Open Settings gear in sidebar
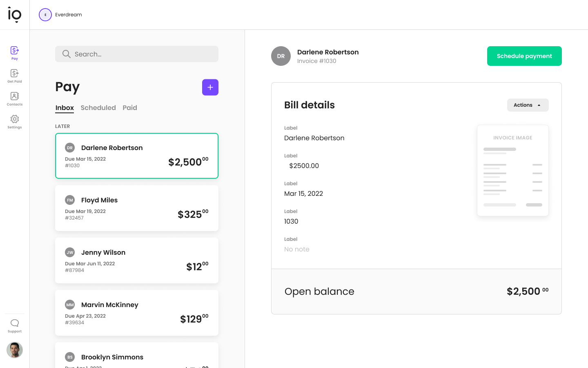588x368 pixels. pos(15,121)
